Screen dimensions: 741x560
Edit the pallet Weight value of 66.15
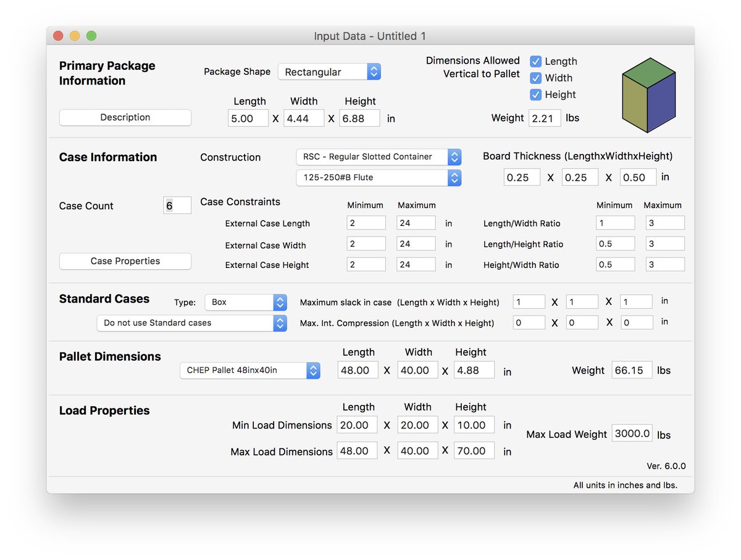(632, 370)
